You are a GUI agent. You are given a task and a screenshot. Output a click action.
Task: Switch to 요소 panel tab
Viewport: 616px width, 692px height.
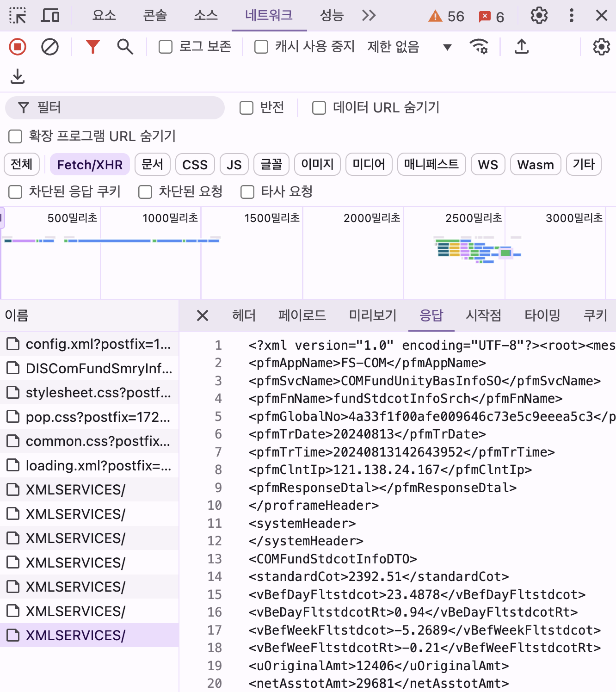(104, 16)
